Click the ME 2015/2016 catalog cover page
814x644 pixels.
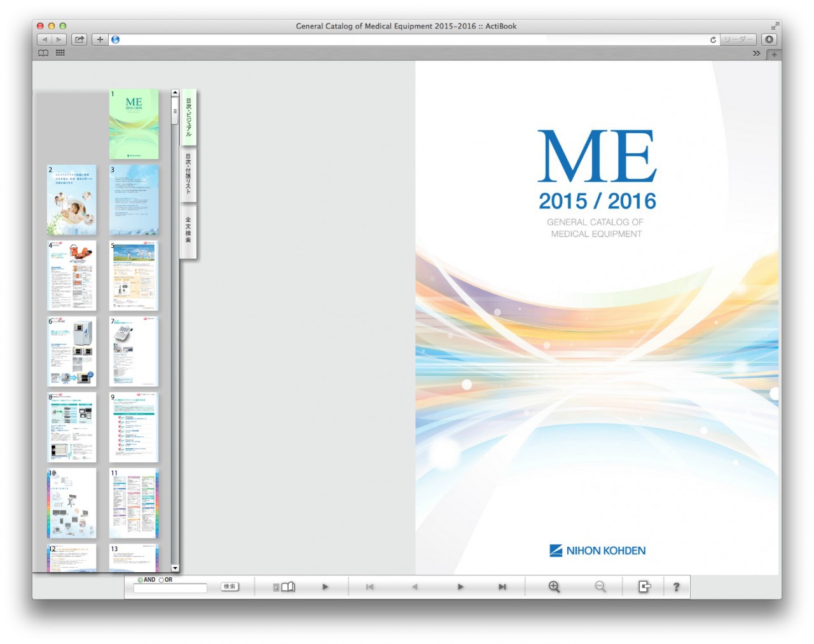[597, 318]
